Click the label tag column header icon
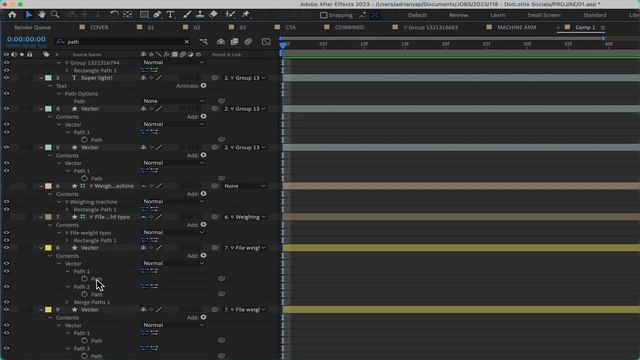 46,54
